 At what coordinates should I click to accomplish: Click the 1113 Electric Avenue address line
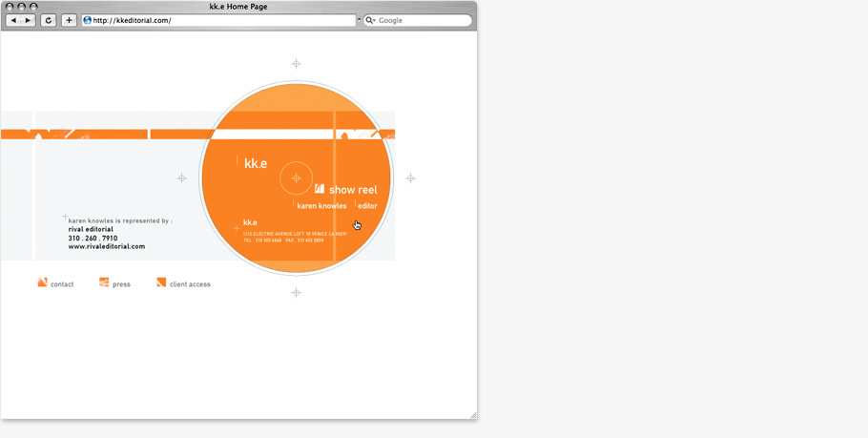(295, 234)
